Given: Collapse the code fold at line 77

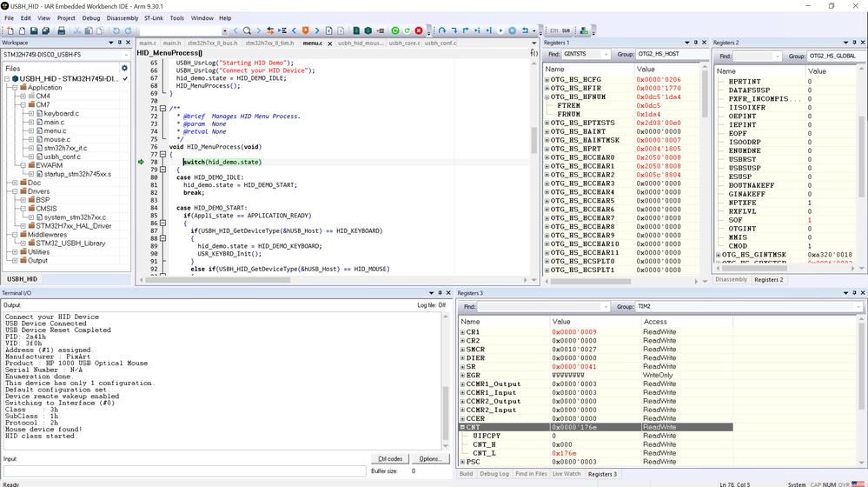Looking at the screenshot, I should click(162, 154).
